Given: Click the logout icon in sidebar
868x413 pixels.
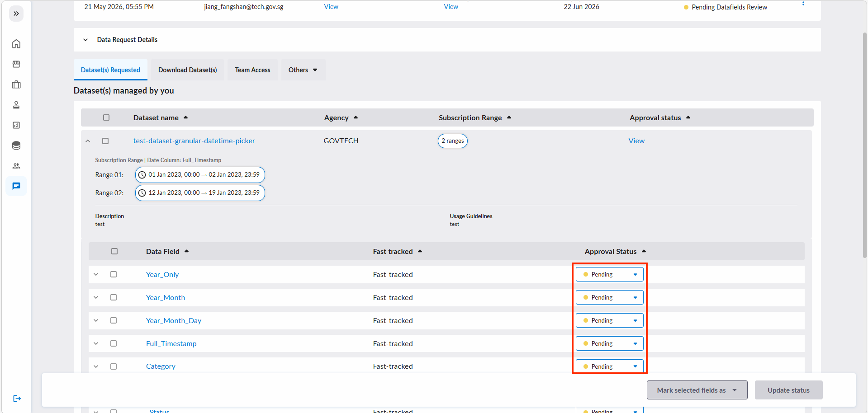Looking at the screenshot, I should click(17, 399).
